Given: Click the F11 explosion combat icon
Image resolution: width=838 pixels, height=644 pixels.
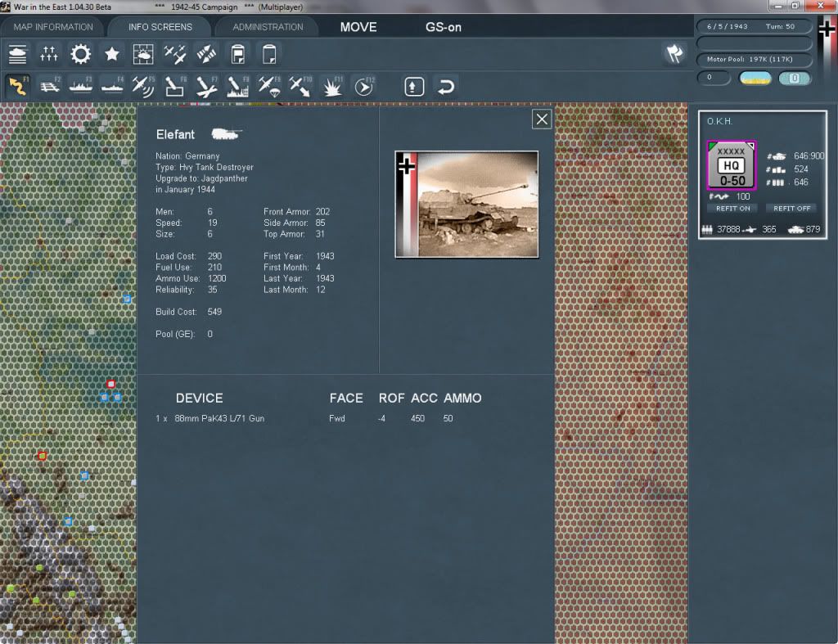Looking at the screenshot, I should (x=332, y=86).
